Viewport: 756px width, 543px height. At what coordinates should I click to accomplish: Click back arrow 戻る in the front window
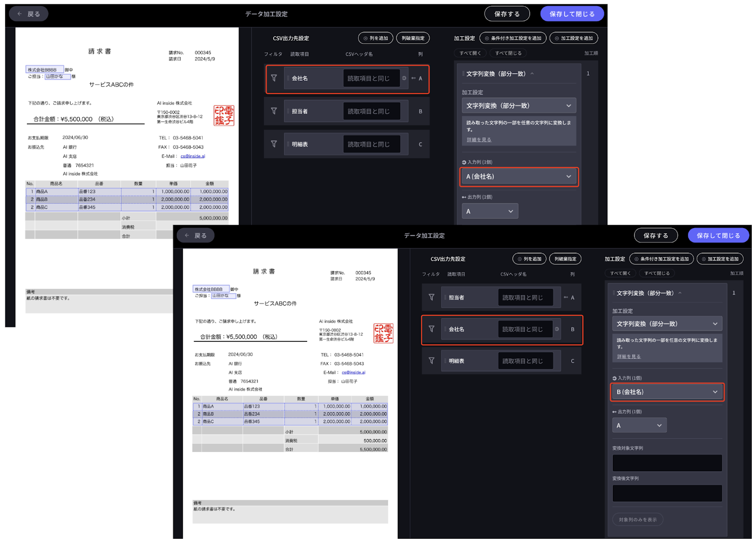(x=196, y=236)
